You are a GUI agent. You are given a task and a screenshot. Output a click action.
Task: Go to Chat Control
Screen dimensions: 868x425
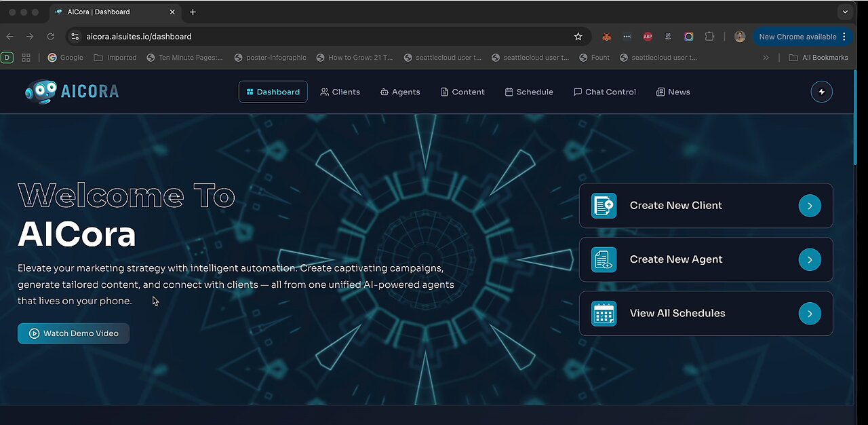click(605, 92)
